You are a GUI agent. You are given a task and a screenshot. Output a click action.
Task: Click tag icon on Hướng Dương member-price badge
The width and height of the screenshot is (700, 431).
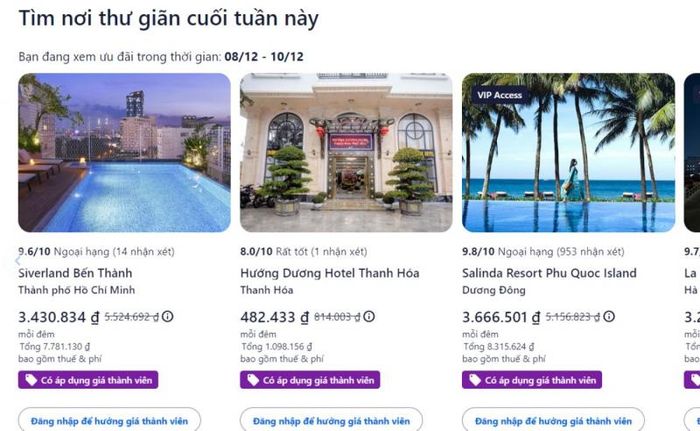pyautogui.click(x=253, y=380)
